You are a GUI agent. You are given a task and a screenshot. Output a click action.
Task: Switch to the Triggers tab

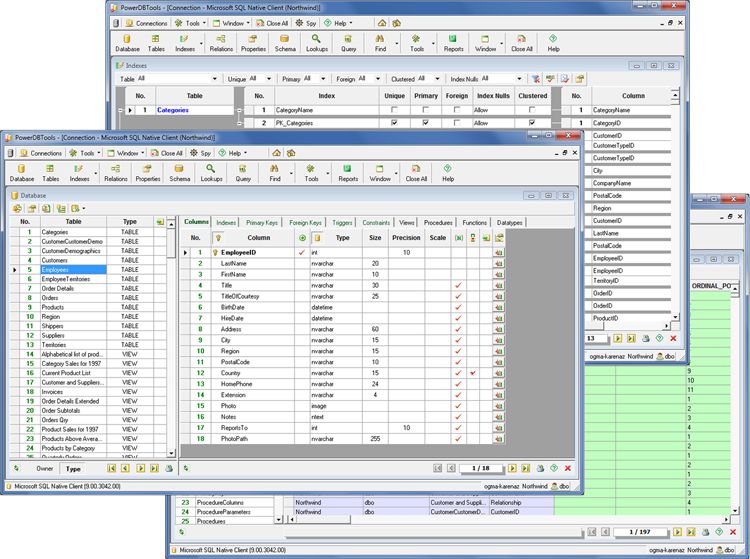coord(342,222)
